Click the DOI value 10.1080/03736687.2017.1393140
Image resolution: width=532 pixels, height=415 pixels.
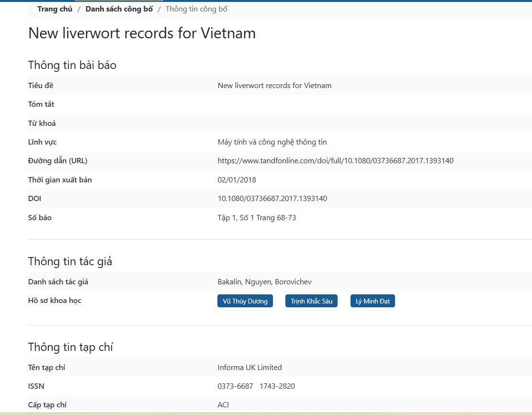click(272, 199)
